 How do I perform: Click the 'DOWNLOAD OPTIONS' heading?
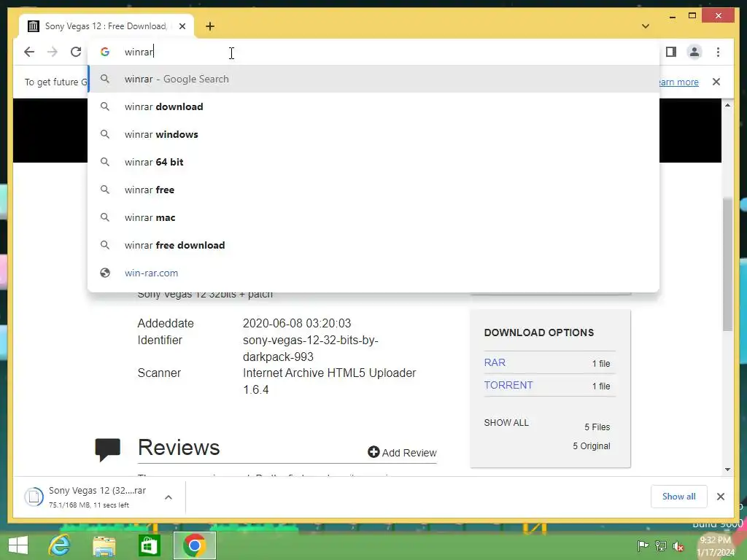(539, 332)
